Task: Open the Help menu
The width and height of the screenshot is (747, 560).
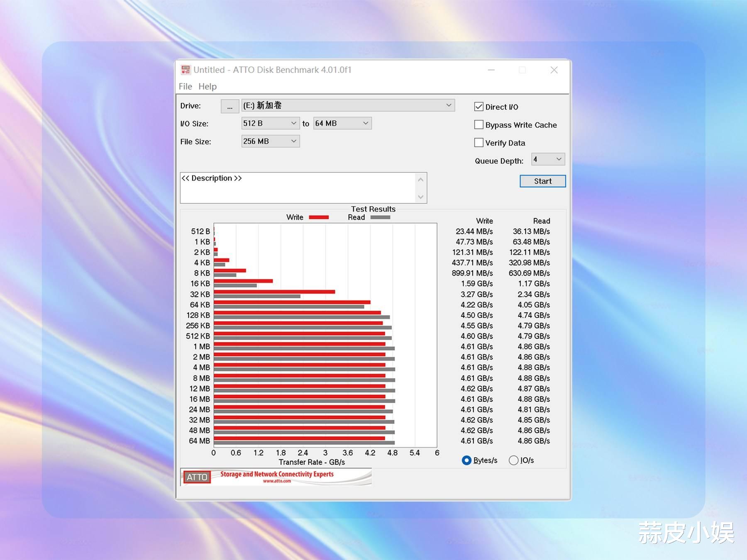Action: (207, 86)
